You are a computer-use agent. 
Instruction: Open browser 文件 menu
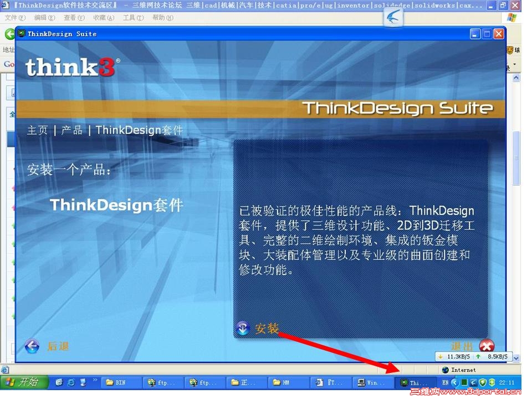(15, 18)
